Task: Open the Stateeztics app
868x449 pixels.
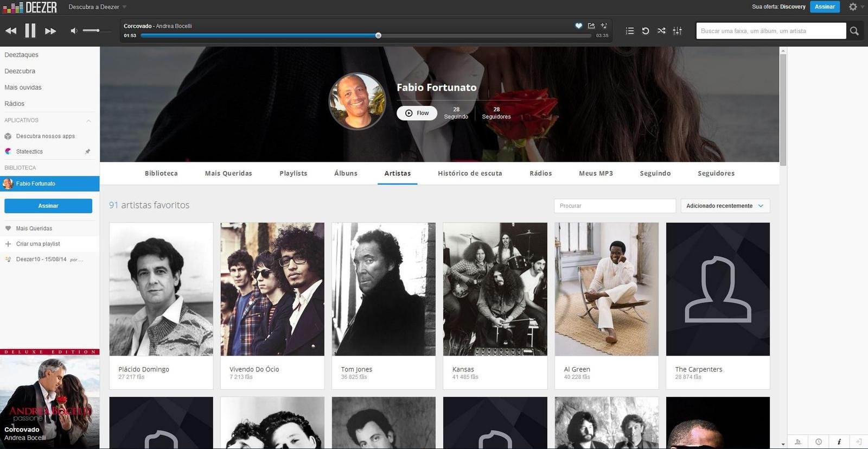Action: click(29, 151)
